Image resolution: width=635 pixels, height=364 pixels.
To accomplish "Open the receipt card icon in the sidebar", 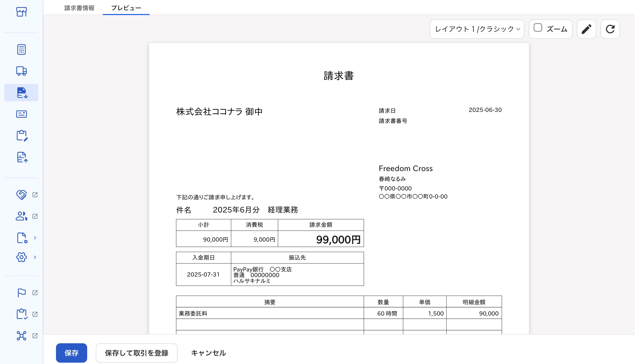I will [x=21, y=114].
